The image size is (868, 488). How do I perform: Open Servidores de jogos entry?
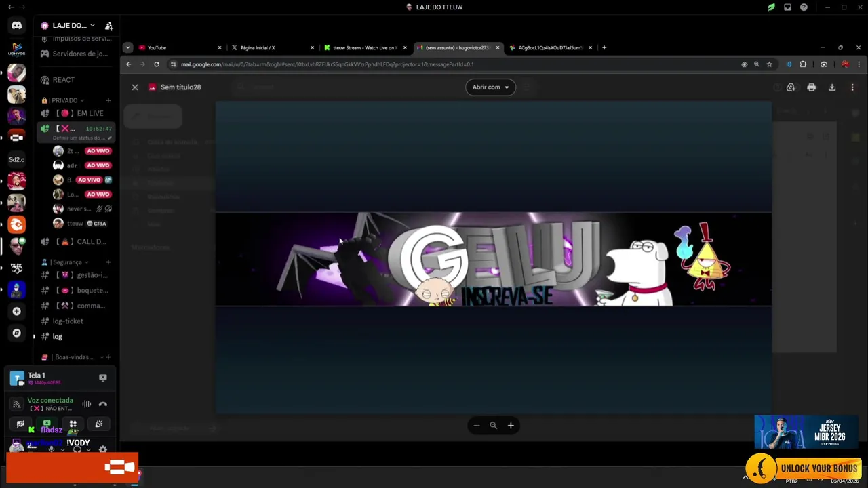coord(74,54)
